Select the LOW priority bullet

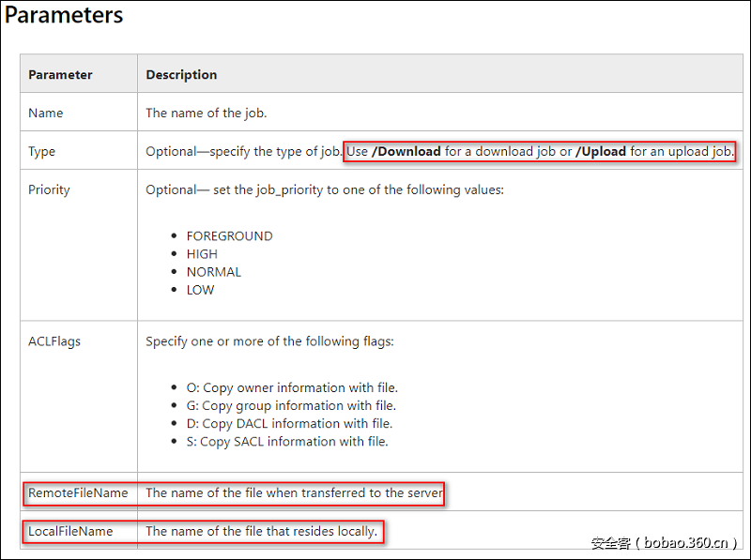(200, 290)
